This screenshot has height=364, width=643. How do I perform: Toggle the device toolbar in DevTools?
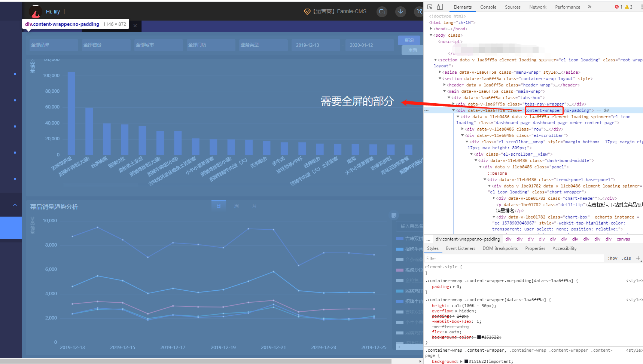click(440, 7)
